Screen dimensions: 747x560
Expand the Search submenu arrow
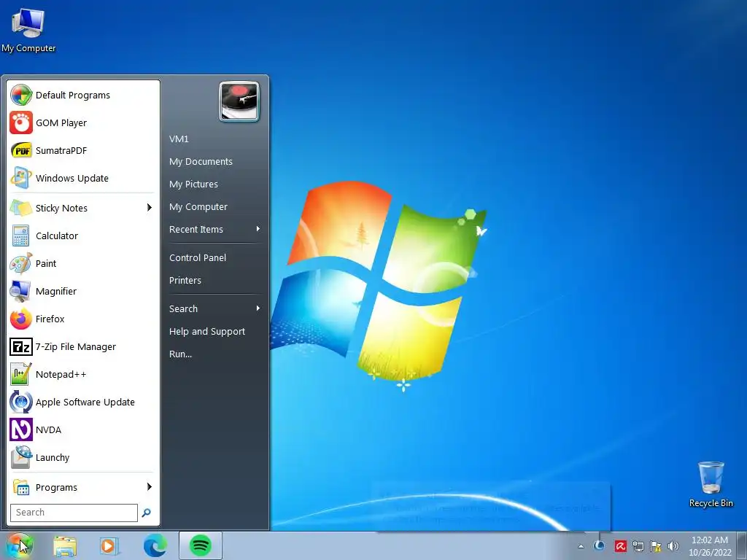(x=258, y=308)
